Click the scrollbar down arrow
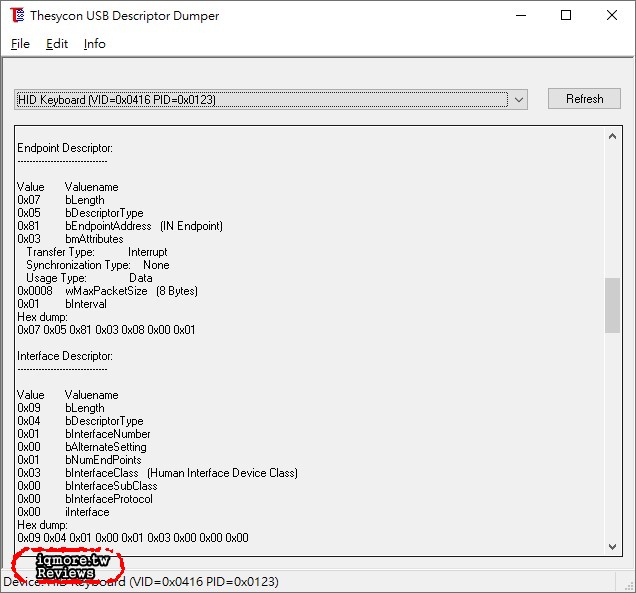Image resolution: width=636 pixels, height=593 pixels. [x=612, y=547]
